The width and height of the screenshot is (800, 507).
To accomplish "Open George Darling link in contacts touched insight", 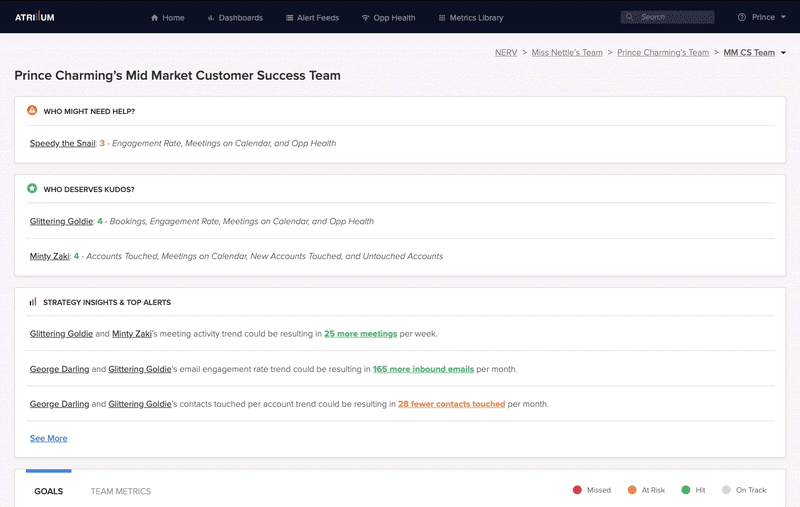I will pyautogui.click(x=59, y=404).
